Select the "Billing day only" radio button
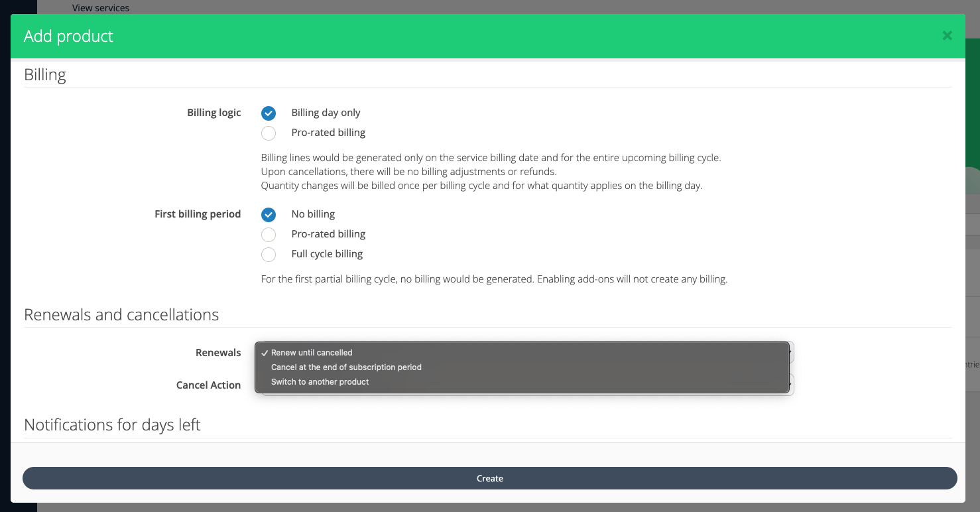The width and height of the screenshot is (980, 512). (x=269, y=113)
